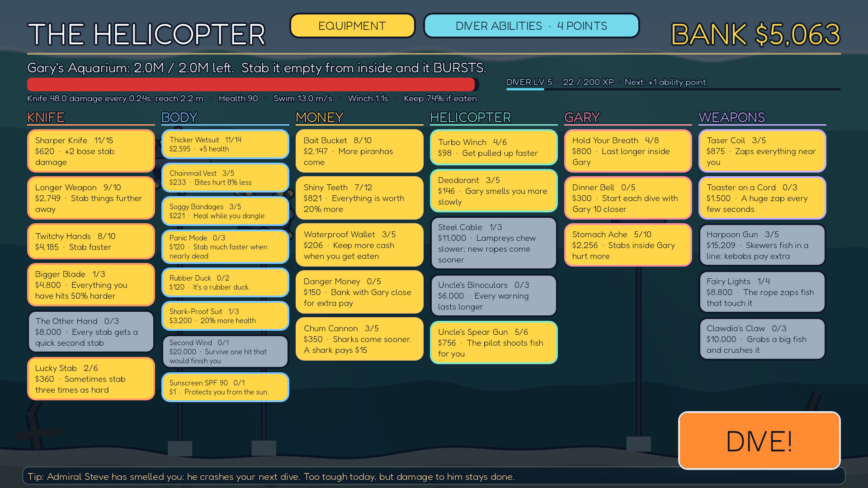868x488 pixels.
Task: Purchase the Thicker Wetsuit upgrade
Action: (x=225, y=144)
